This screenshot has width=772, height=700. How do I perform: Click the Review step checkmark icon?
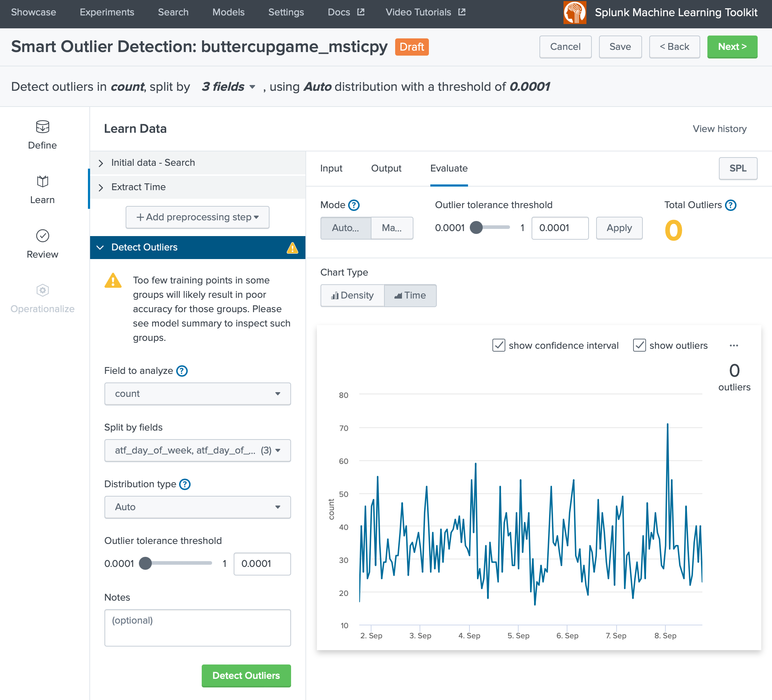point(42,236)
